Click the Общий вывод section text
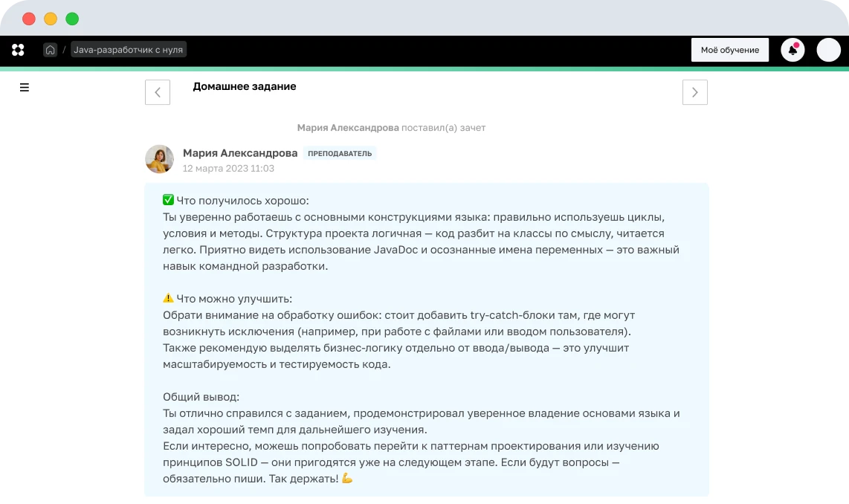This screenshot has height=504, width=849. (201, 397)
